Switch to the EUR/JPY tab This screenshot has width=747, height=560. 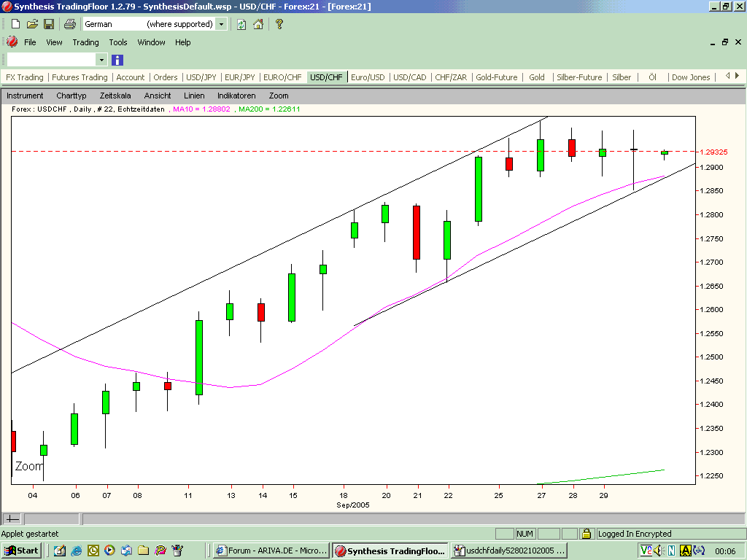pos(239,77)
